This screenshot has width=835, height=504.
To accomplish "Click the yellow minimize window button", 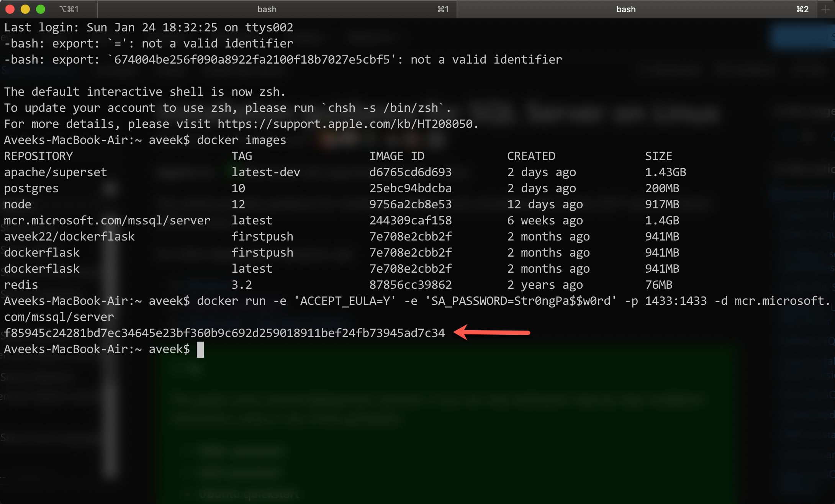I will pyautogui.click(x=25, y=9).
